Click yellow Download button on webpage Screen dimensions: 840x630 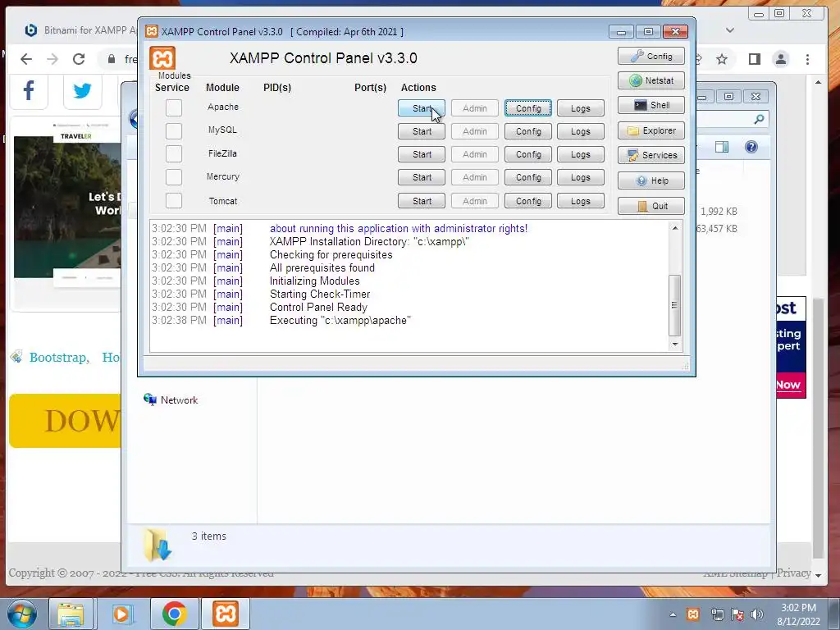click(65, 421)
